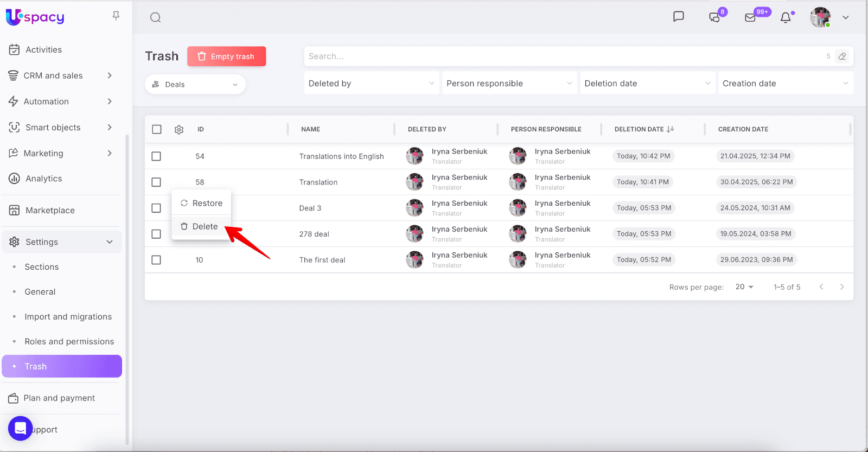Open the mail inbox with 99+ badge
The height and width of the screenshot is (452, 868).
750,18
